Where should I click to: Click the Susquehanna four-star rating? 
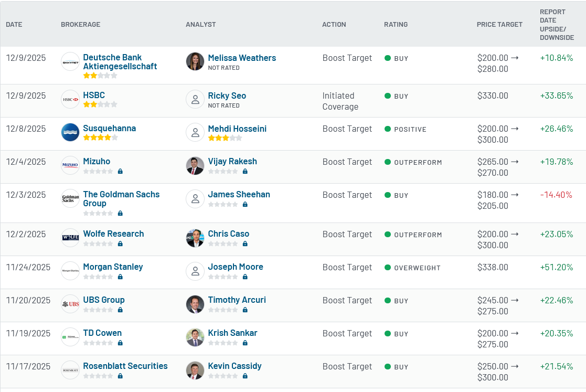coord(100,137)
